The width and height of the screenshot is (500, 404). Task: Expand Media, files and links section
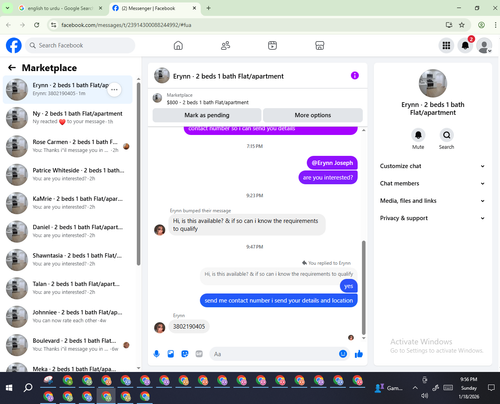click(432, 201)
